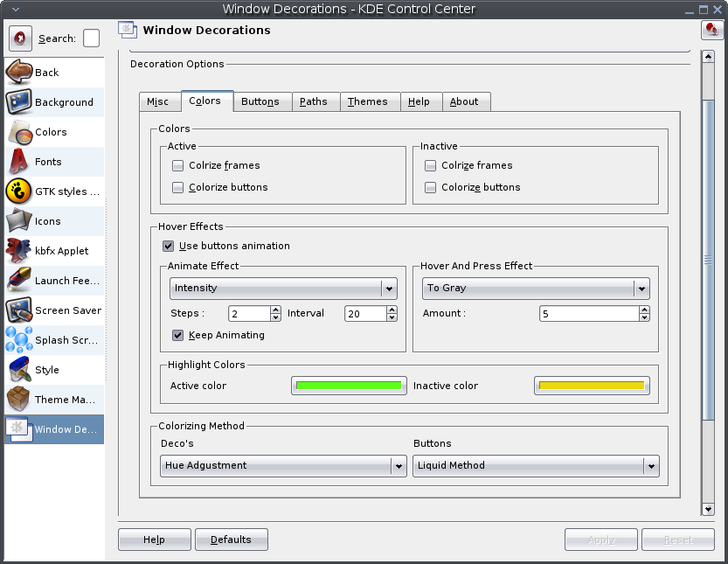
Task: Click the Apply button
Action: pyautogui.click(x=601, y=540)
